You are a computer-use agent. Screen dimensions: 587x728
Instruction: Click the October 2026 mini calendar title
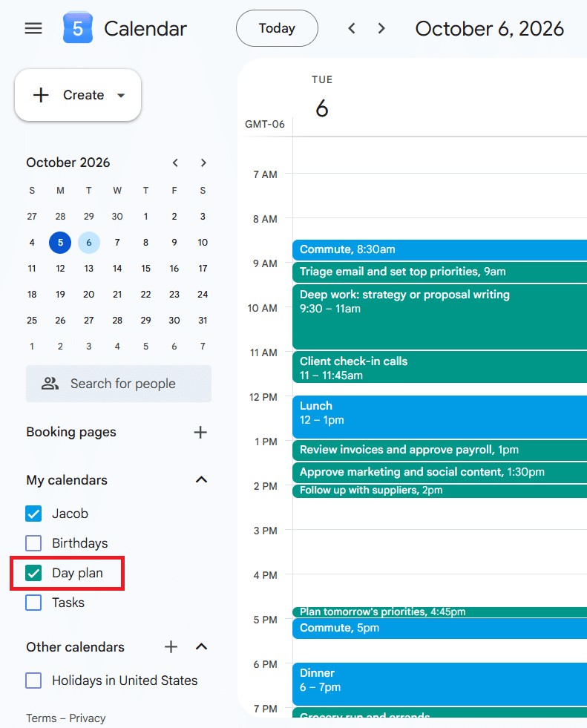click(x=68, y=163)
